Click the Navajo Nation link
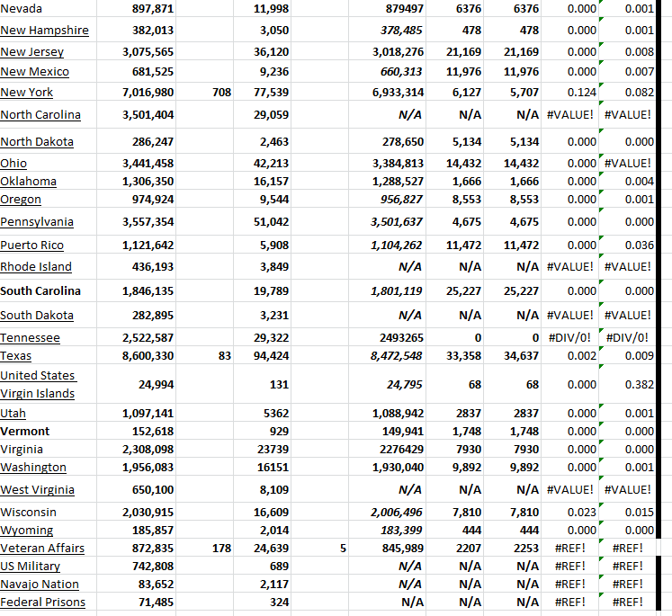672x616 pixels. (40, 584)
